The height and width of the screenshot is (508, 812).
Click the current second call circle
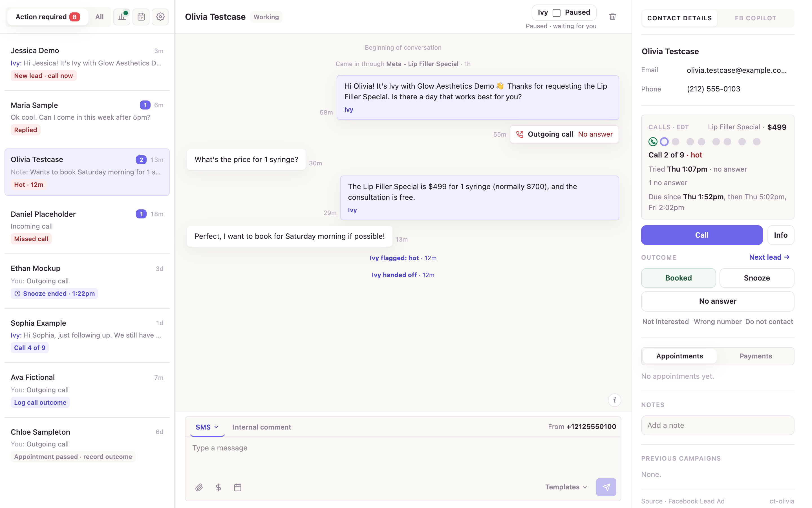point(664,142)
